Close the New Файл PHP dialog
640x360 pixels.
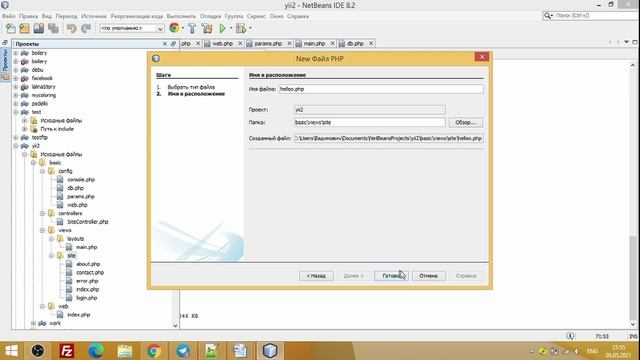482,57
